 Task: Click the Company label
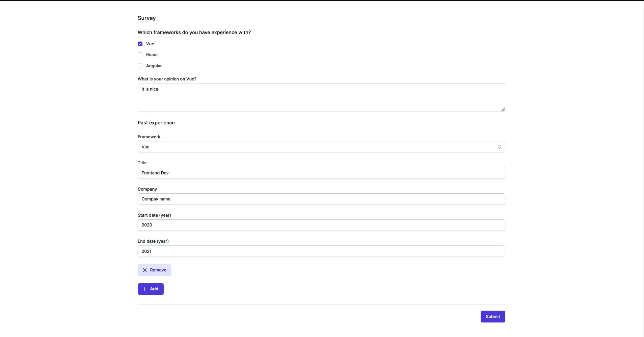(x=147, y=189)
